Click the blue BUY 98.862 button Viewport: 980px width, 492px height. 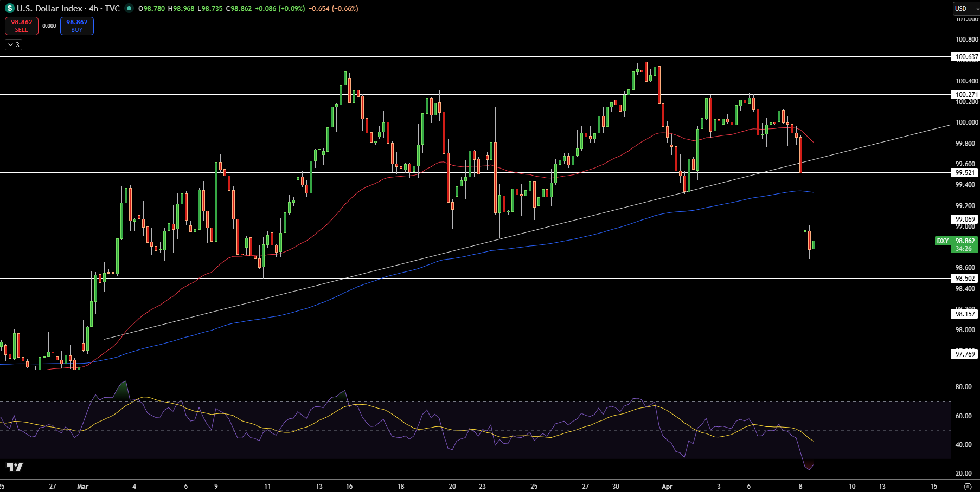[x=77, y=26]
